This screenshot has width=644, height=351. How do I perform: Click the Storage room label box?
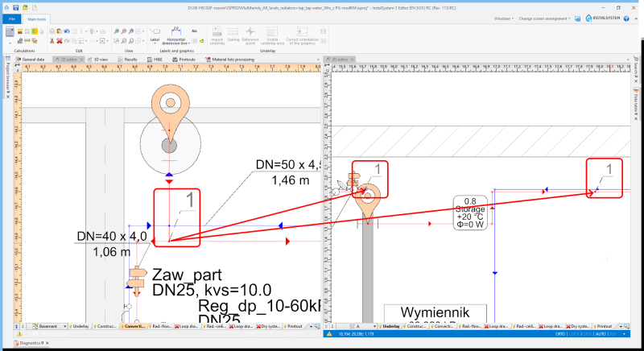(470, 213)
